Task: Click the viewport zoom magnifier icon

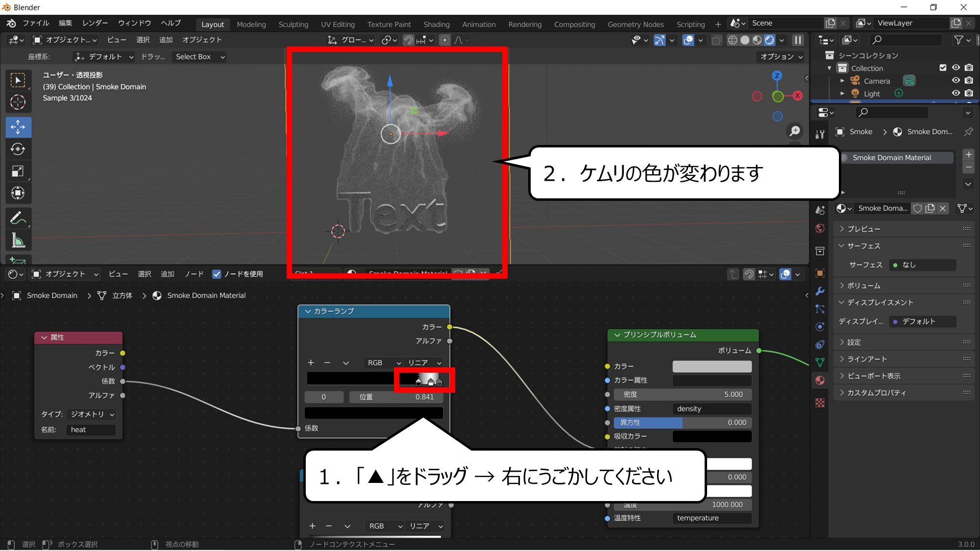Action: 795,131
